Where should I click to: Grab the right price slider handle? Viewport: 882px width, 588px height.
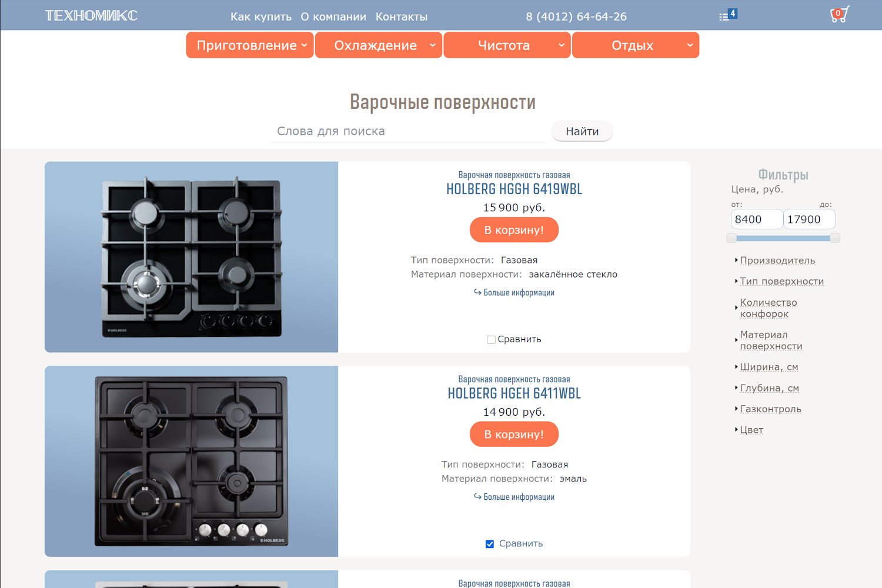tap(835, 238)
